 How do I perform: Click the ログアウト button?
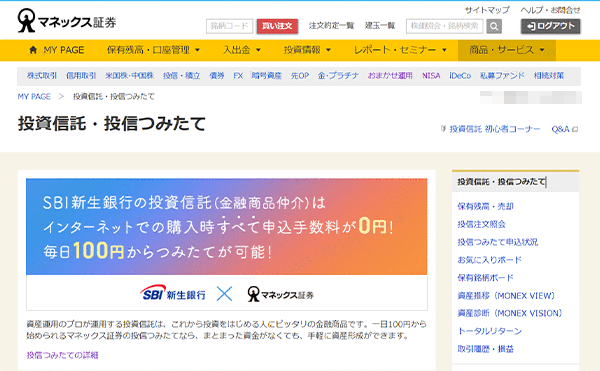tap(551, 26)
